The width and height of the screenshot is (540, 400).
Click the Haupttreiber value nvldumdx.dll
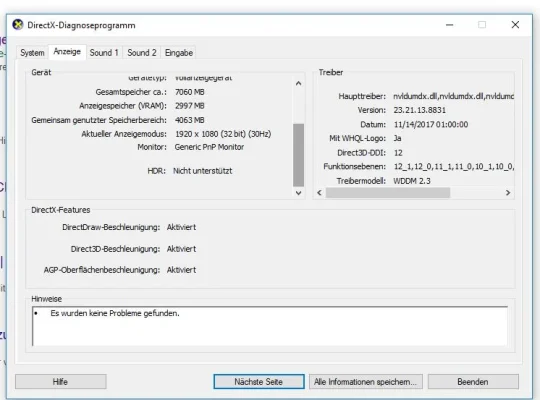pyautogui.click(x=454, y=96)
